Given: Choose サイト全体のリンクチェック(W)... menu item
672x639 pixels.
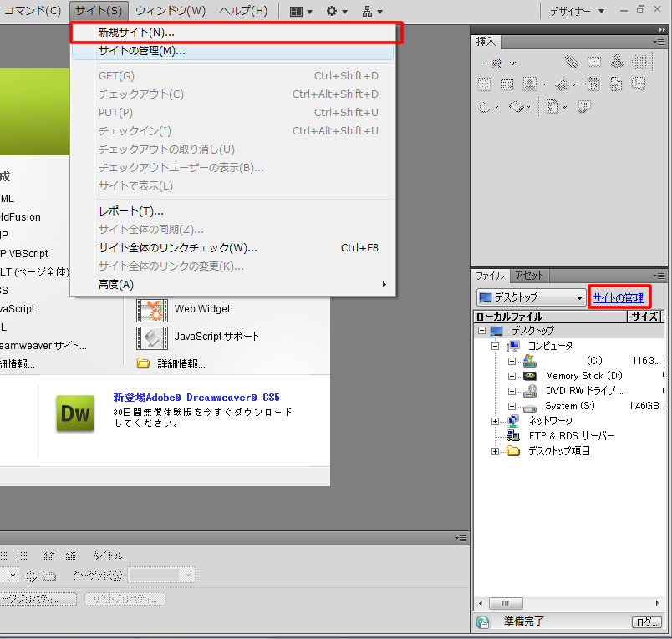Looking at the screenshot, I should coord(177,248).
